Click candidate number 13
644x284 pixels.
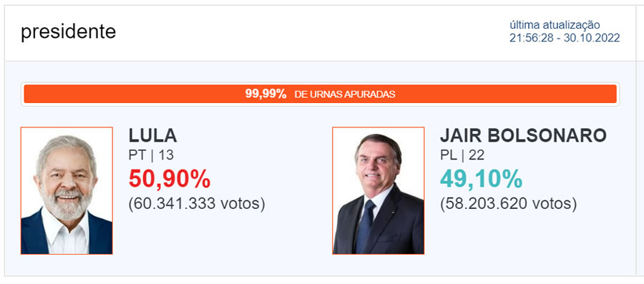point(165,155)
